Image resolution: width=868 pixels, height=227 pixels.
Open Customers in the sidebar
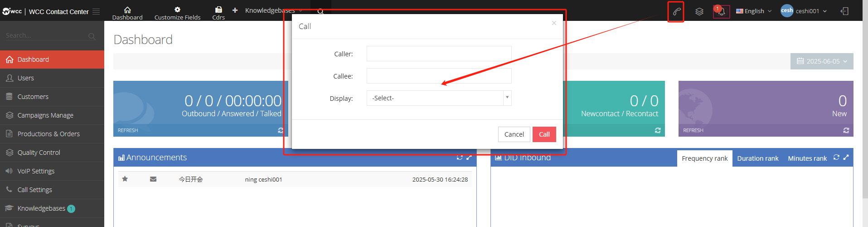click(52, 97)
